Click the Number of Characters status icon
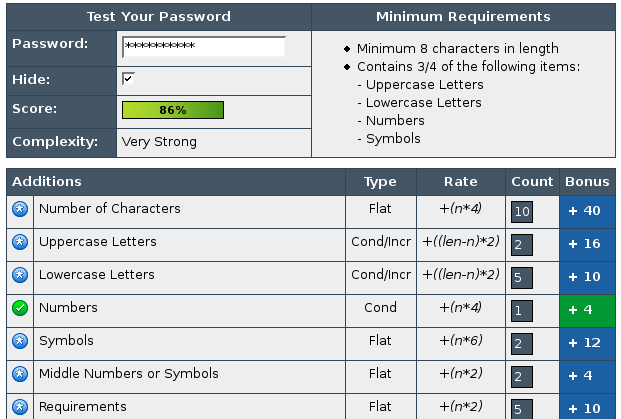Screen dimensions: 621x419 (x=19, y=210)
